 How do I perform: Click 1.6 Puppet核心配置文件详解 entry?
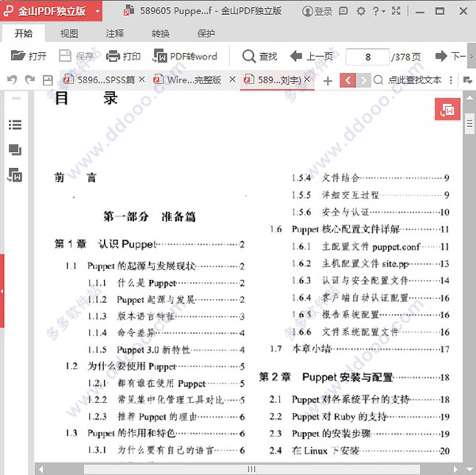[x=359, y=229]
